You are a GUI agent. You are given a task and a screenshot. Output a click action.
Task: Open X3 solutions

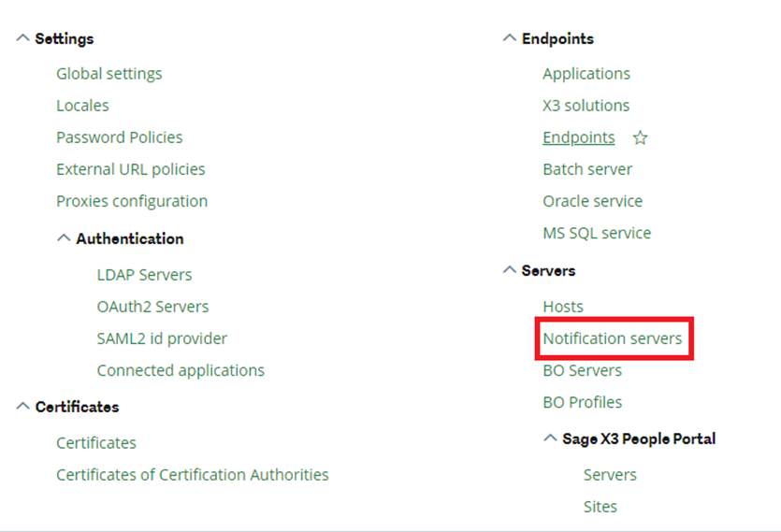click(586, 106)
